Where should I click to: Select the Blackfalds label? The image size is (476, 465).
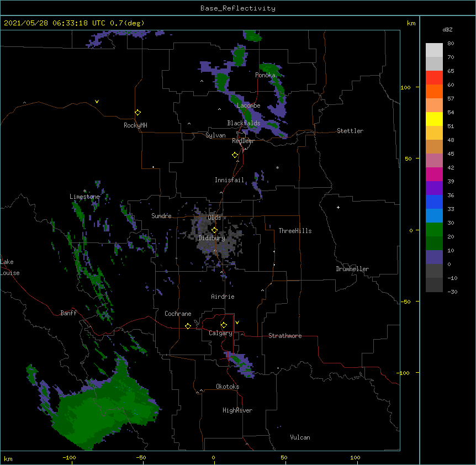(244, 123)
